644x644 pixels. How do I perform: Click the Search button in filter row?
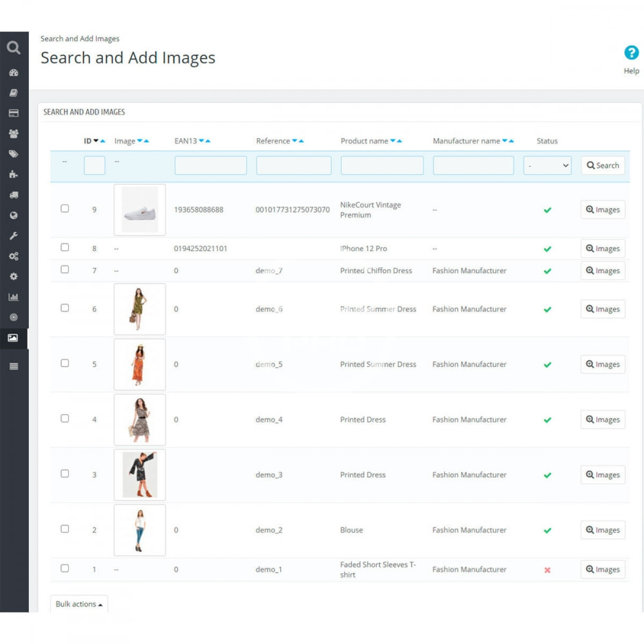point(603,166)
